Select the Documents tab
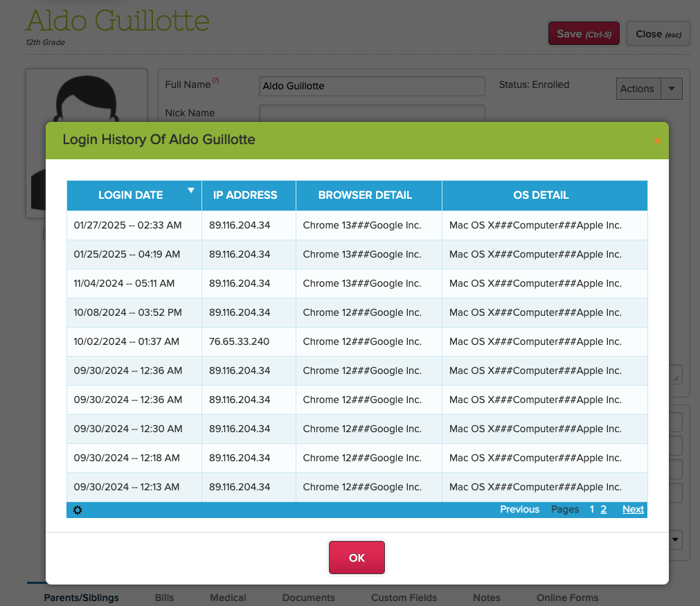Screen dimensions: 700x606 tap(308, 597)
